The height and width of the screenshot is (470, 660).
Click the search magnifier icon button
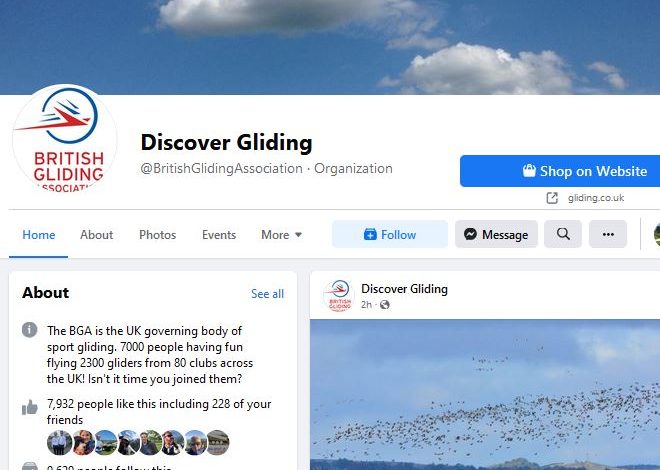[563, 234]
